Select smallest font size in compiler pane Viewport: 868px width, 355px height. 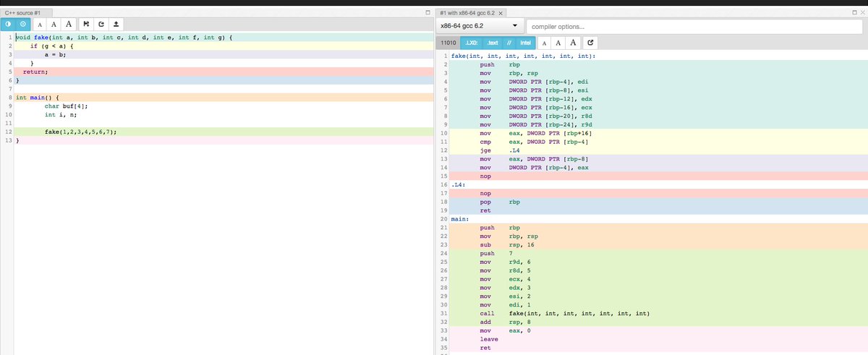[x=545, y=43]
